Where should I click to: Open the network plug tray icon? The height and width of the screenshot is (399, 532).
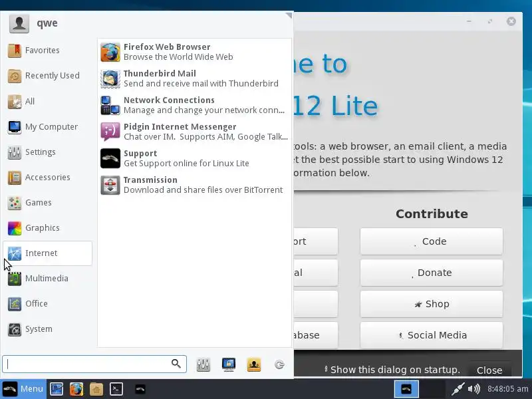click(x=458, y=389)
